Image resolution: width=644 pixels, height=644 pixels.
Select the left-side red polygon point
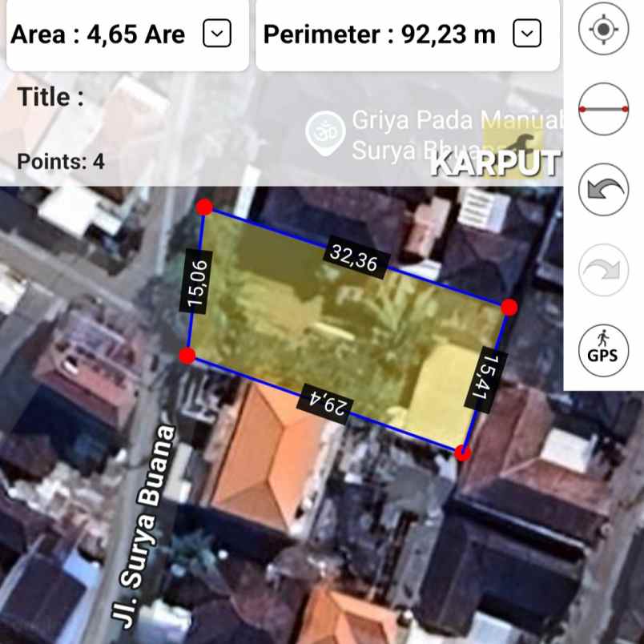coord(187,356)
